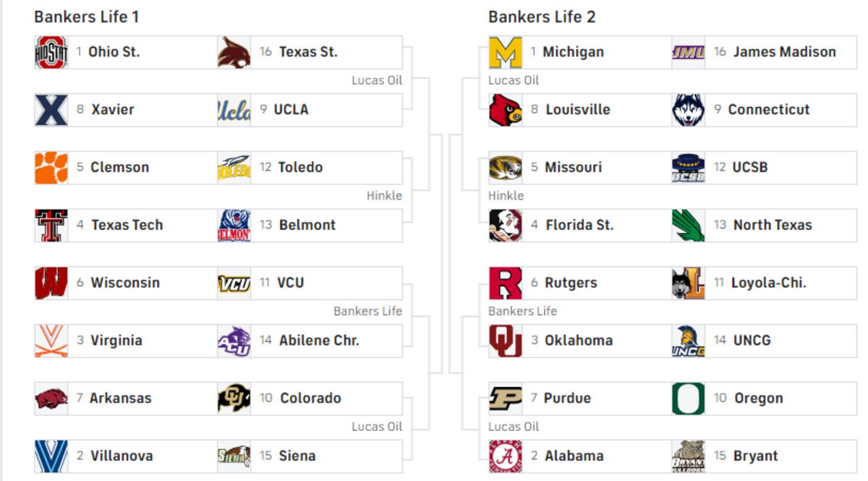Select Florida St. team slot

[x=581, y=226]
